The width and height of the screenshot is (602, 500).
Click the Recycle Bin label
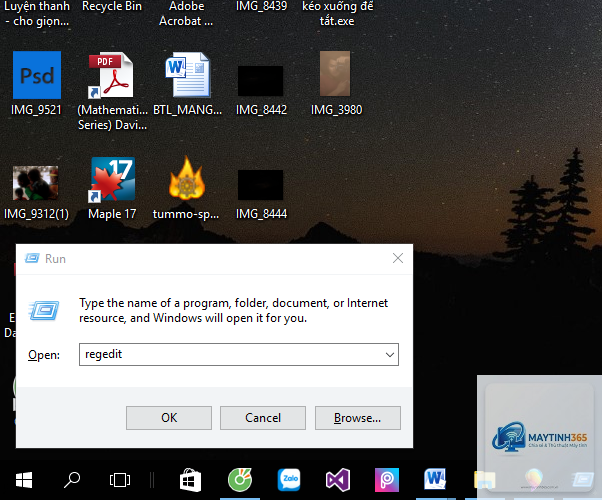tap(112, 6)
